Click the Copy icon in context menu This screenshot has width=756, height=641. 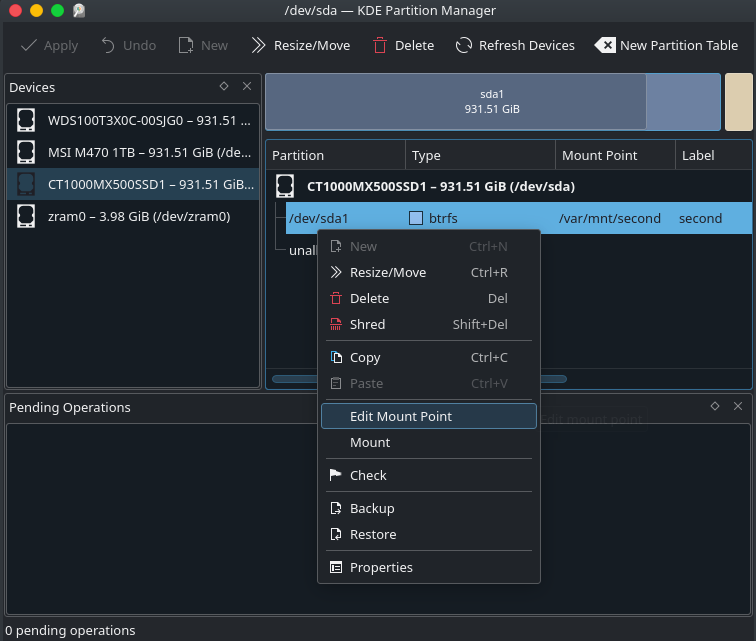click(x=336, y=357)
